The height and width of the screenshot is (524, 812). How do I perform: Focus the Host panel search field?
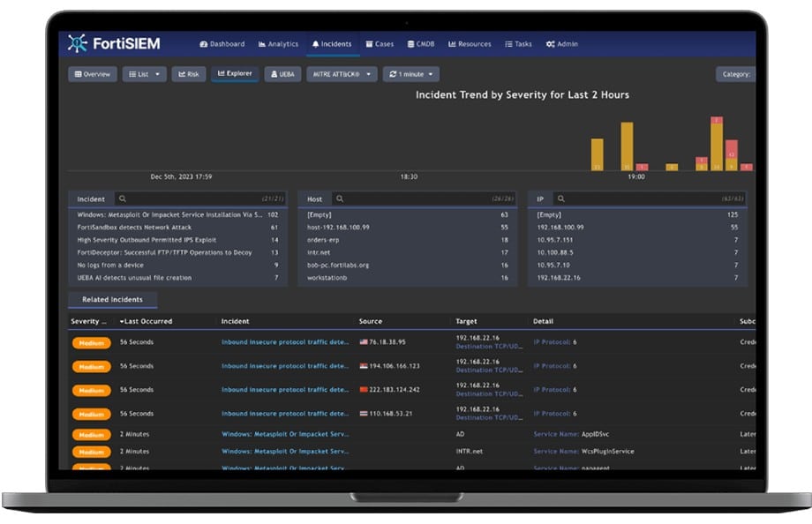point(423,198)
